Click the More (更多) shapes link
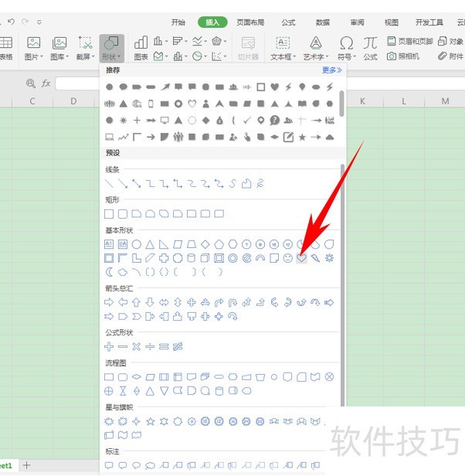The width and height of the screenshot is (465, 476). point(331,70)
